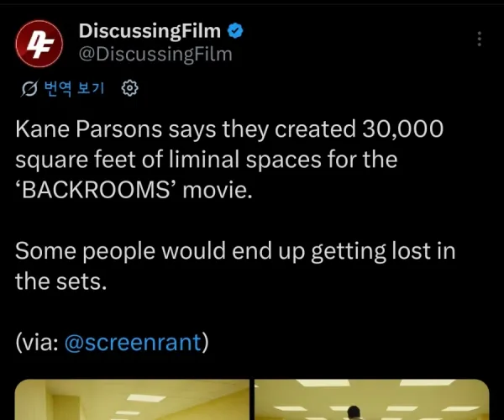Click the text the sets.

pyautogui.click(x=60, y=281)
